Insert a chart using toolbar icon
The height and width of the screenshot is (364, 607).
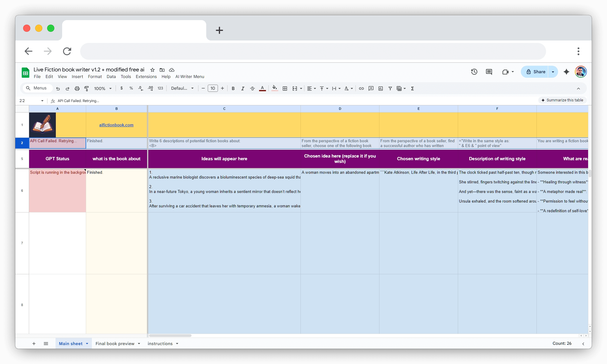pos(381,89)
